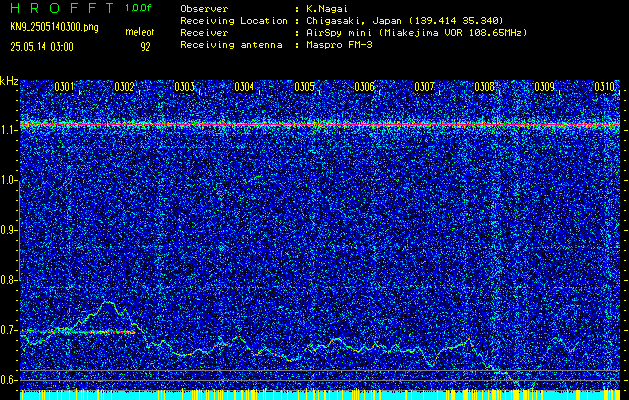Click the 1.0 frequency axis label
Image resolution: width=629 pixels, height=400 pixels.
7,180
